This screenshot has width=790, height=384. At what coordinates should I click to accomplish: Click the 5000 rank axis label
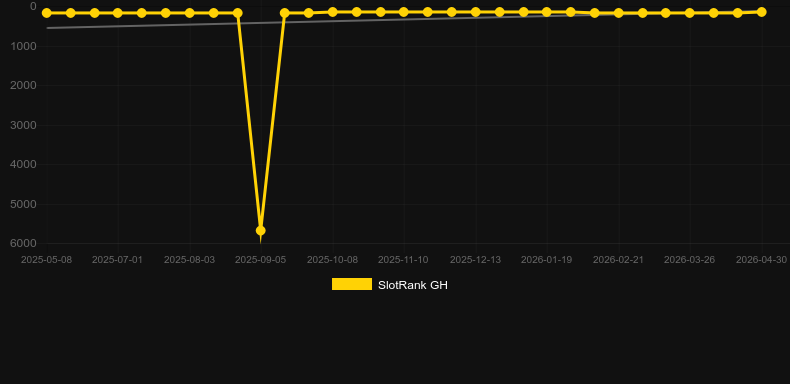tap(23, 204)
